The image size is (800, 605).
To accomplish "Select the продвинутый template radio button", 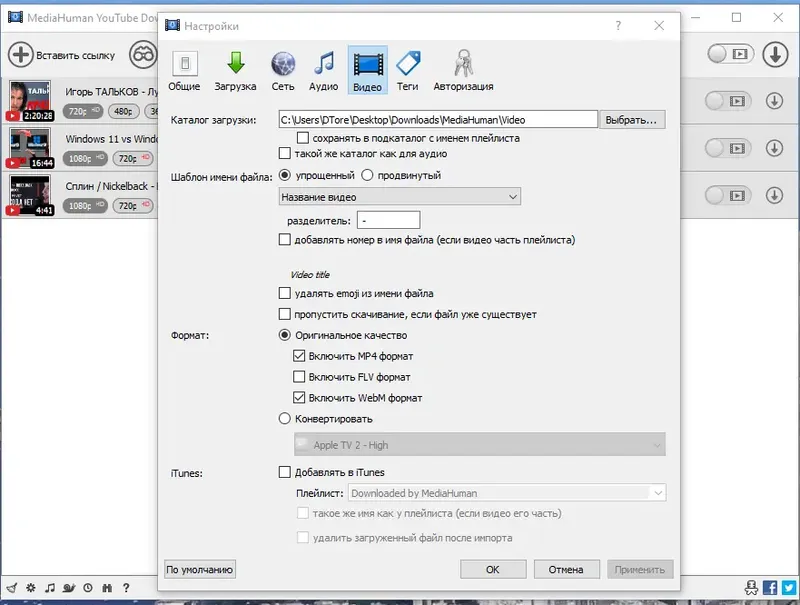I will [367, 175].
